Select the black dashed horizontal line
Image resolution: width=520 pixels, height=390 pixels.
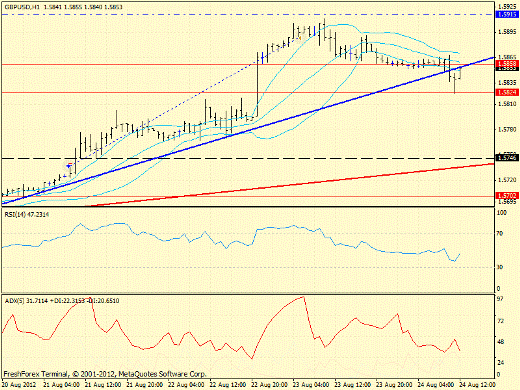[248, 158]
